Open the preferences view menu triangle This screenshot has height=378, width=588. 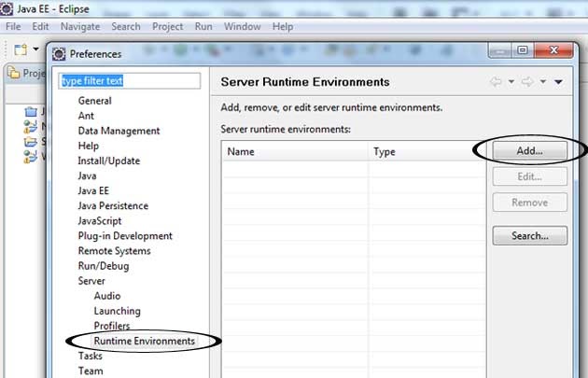tap(558, 82)
